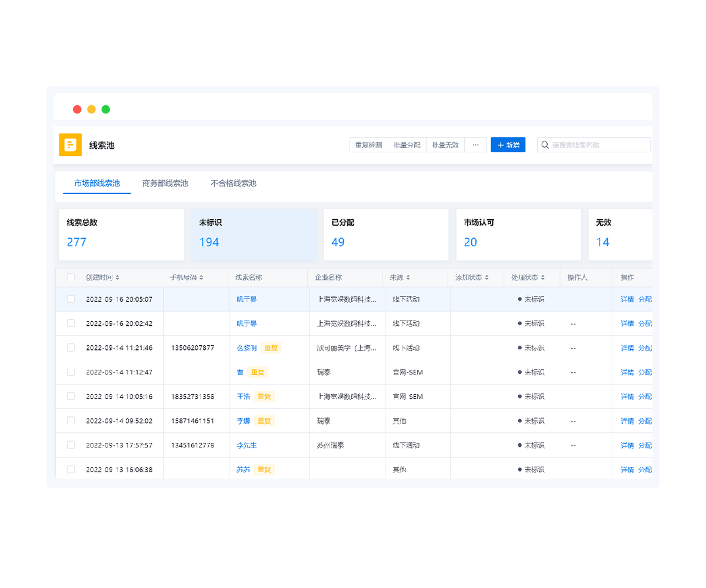706x588 pixels.
Task: Toggle sorting on 添加状态 column arrows
Action: point(487,278)
